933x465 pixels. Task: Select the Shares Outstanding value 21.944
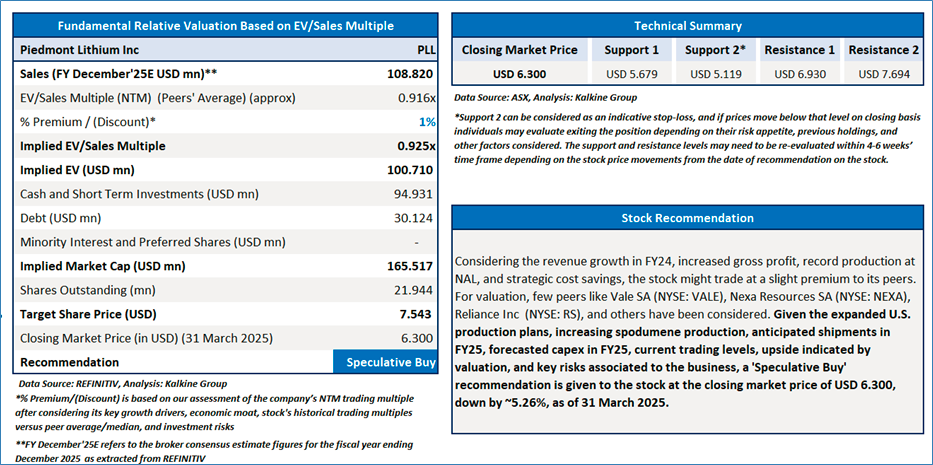[x=414, y=290]
